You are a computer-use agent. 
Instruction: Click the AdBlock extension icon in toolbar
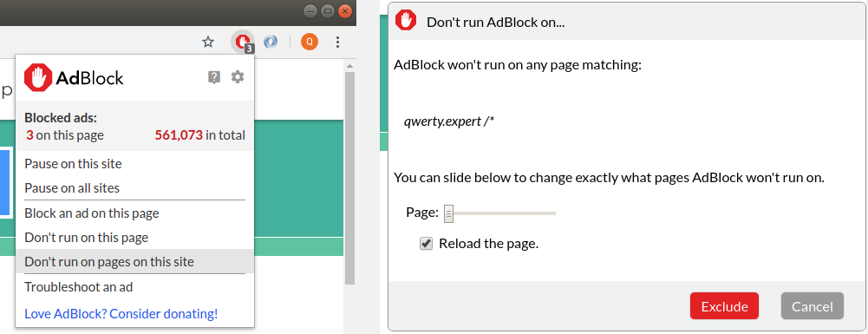(242, 42)
